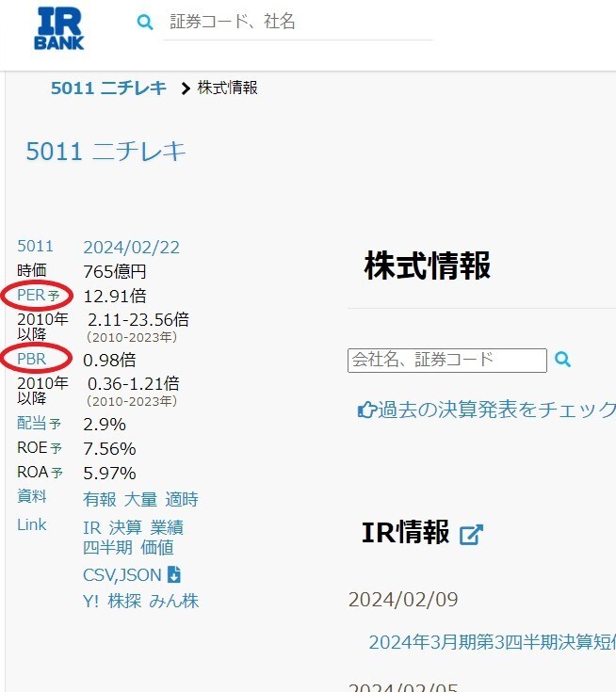Open the external link icon next to IR情報

click(471, 535)
